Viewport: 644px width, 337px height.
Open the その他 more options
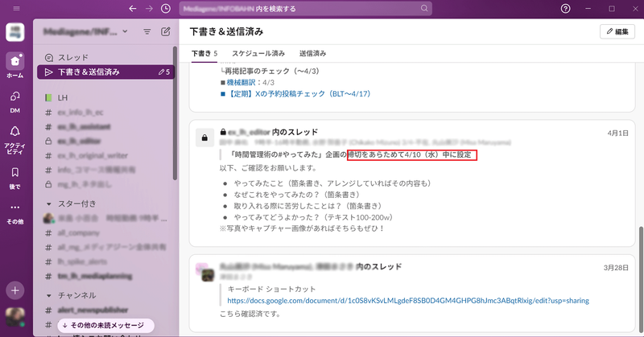click(x=14, y=213)
